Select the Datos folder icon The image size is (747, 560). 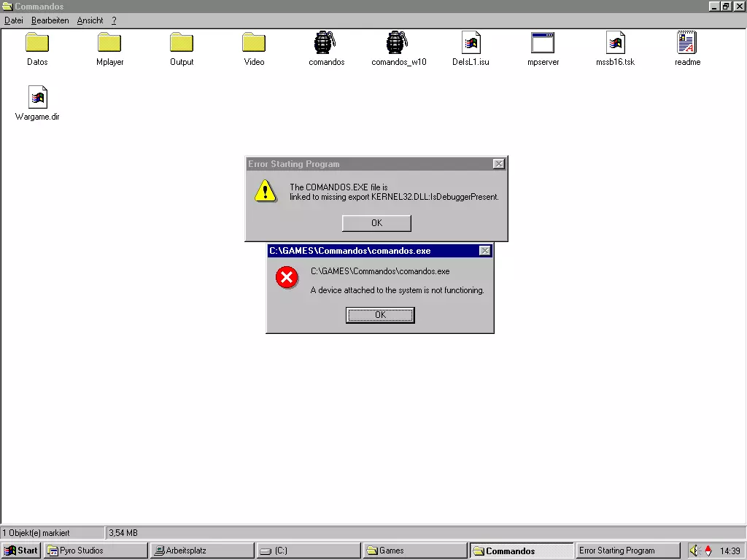[x=37, y=42]
